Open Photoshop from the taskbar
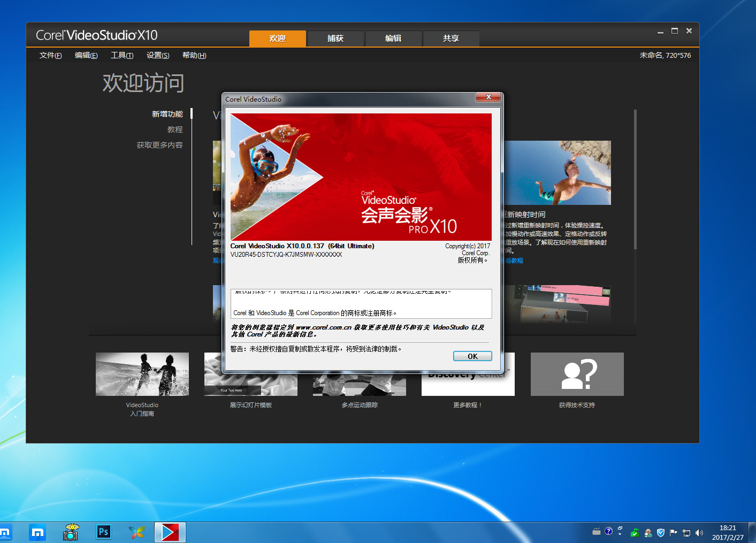 pos(104,532)
